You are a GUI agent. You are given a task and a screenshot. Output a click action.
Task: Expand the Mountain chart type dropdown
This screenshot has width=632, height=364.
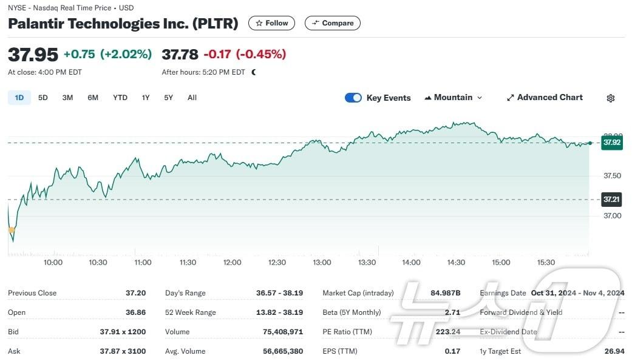tap(453, 97)
